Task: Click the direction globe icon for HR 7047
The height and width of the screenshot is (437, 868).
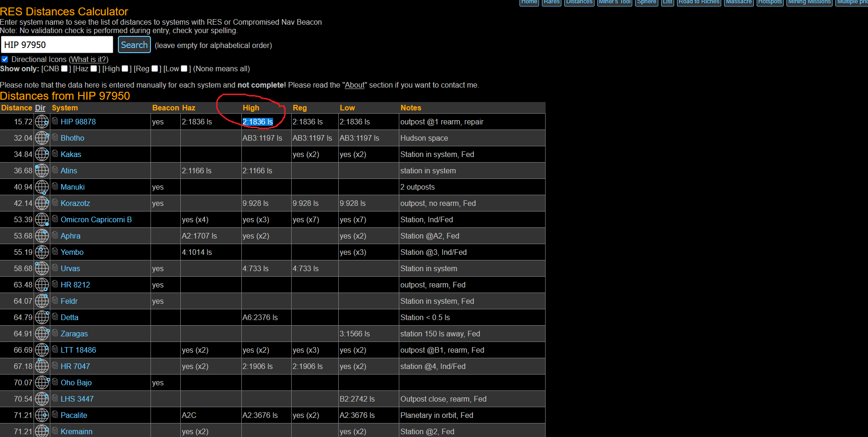Action: tap(42, 366)
